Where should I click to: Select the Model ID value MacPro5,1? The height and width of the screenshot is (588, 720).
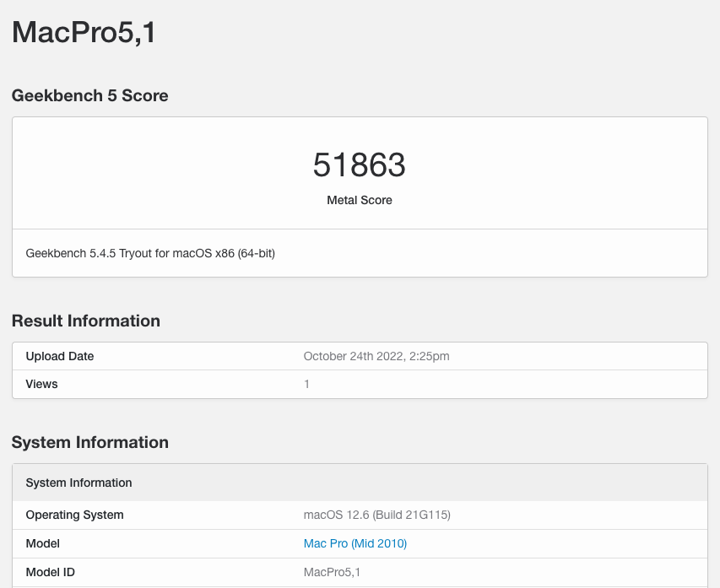[x=332, y=573]
